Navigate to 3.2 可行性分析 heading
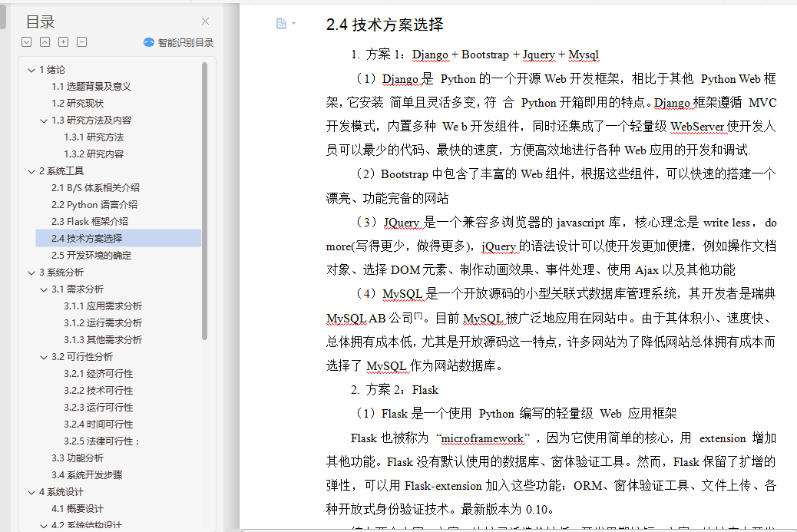 [x=82, y=357]
